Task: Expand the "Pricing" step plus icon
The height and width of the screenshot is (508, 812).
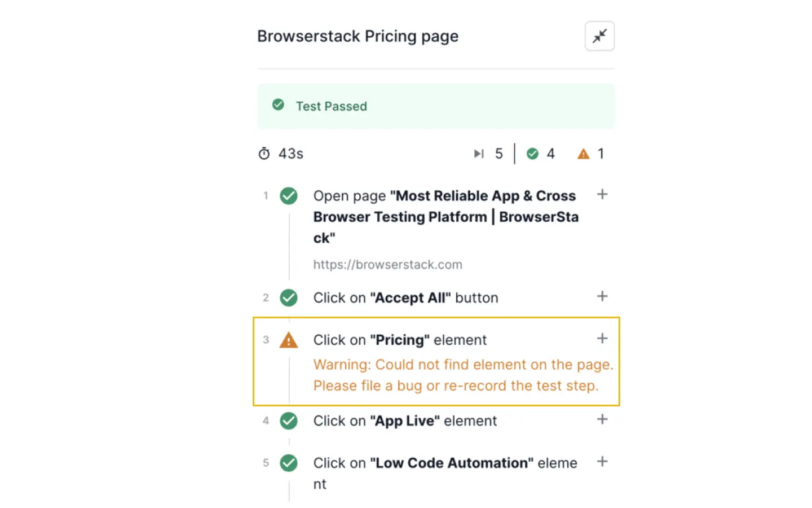Action: point(602,339)
